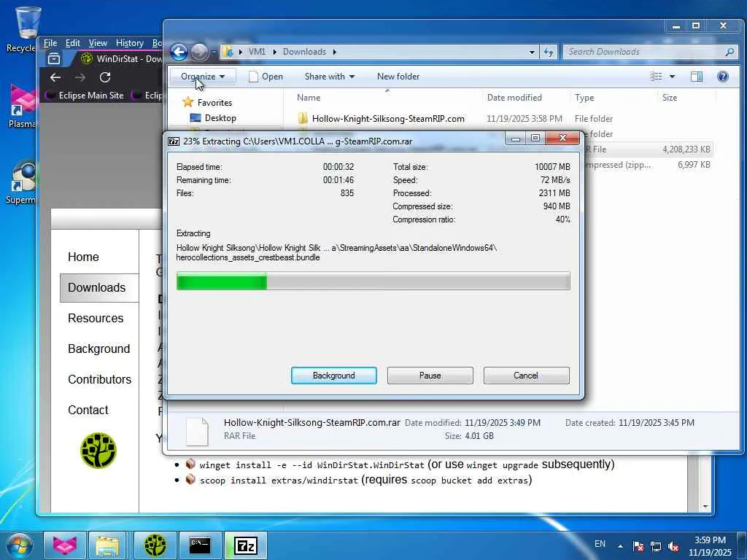Toggle the preview pane icon
Viewport: 747px width, 560px height.
697,76
